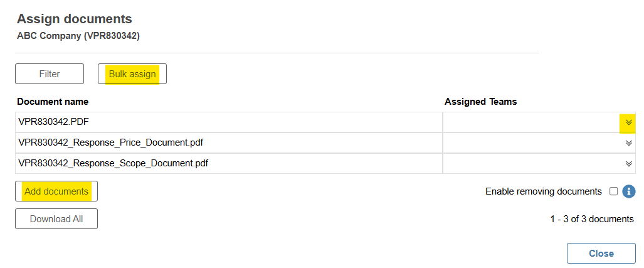
Task: Expand the double-chevron for VPR830342.PDF row
Action: (x=628, y=122)
